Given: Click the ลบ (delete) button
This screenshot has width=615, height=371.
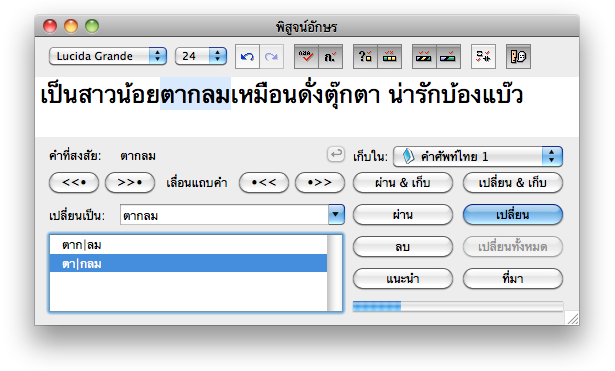Looking at the screenshot, I should 403,247.
